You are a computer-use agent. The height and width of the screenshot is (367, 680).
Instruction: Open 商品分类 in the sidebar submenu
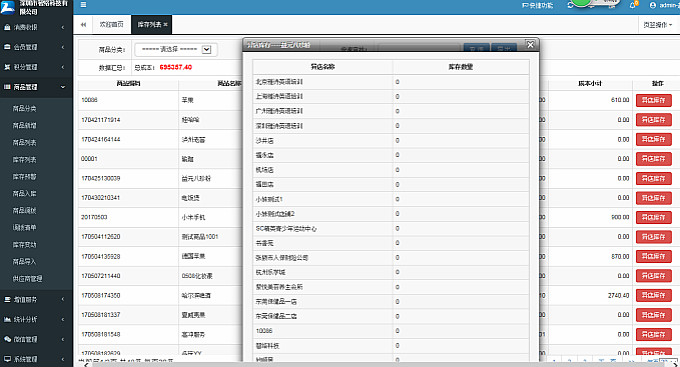[x=24, y=108]
